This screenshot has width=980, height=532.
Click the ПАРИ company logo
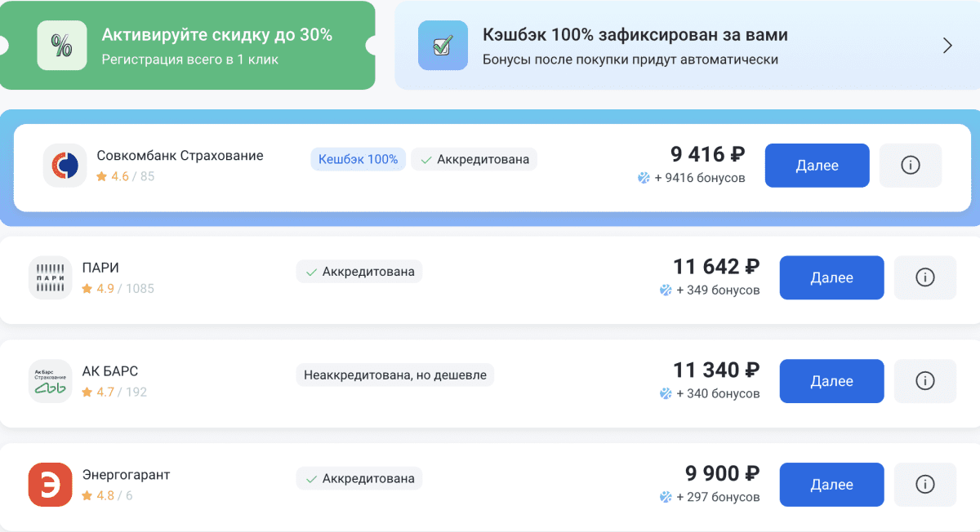point(51,277)
